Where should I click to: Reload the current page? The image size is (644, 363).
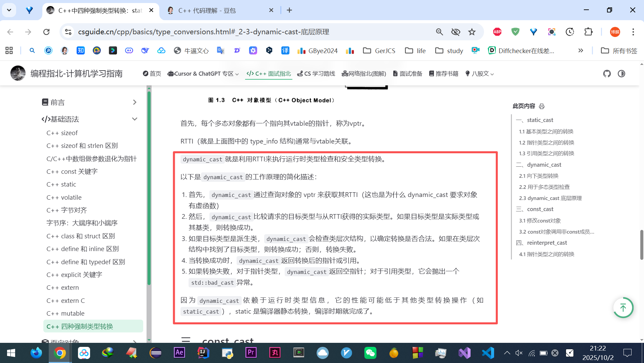(46, 32)
